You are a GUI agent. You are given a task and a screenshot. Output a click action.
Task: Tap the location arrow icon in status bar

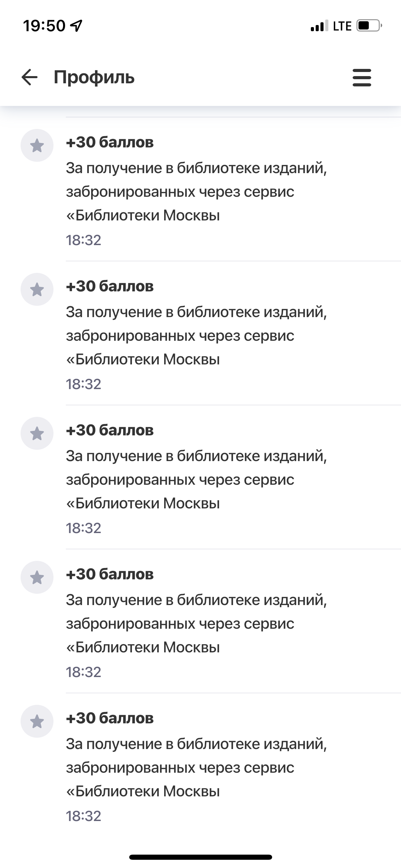point(76,26)
